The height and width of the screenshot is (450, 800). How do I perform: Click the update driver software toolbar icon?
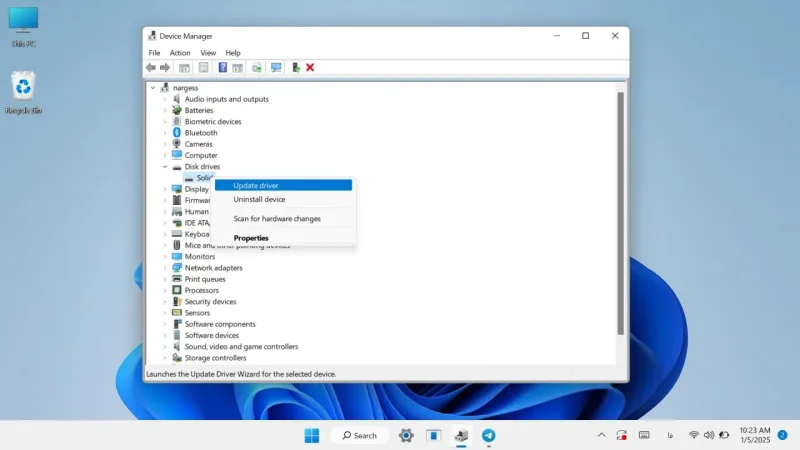256,67
